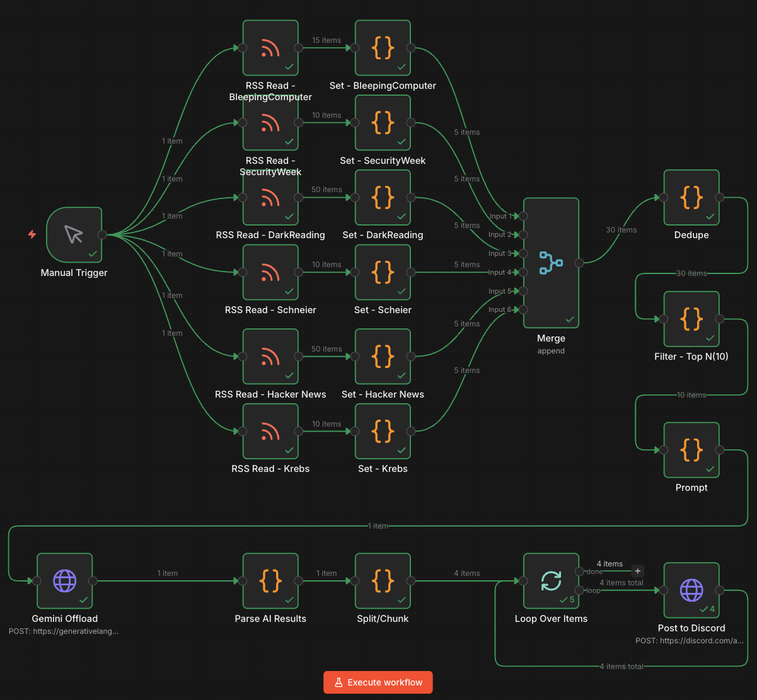
Task: Open the Split/Chunk node
Action: [x=383, y=580]
